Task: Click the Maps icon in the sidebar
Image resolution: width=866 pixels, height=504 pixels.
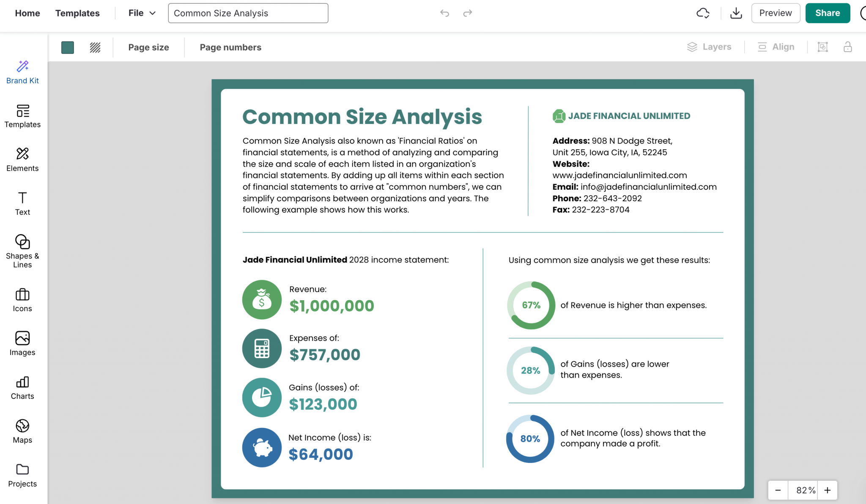Action: 22,431
